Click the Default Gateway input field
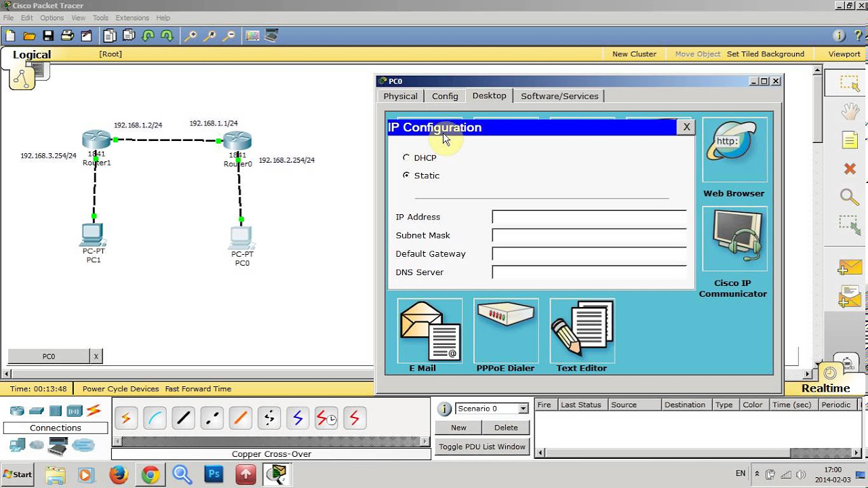 point(589,253)
